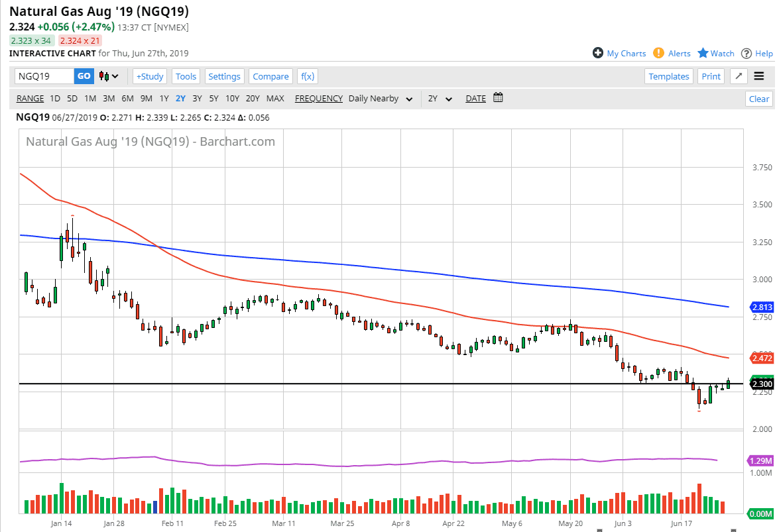The width and height of the screenshot is (777, 532).
Task: Open the date calendar icon
Action: point(498,97)
